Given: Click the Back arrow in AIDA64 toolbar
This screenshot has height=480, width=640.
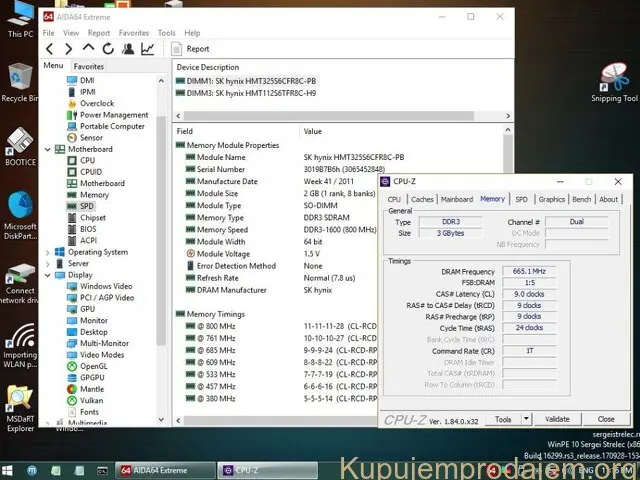Looking at the screenshot, I should coord(50,48).
